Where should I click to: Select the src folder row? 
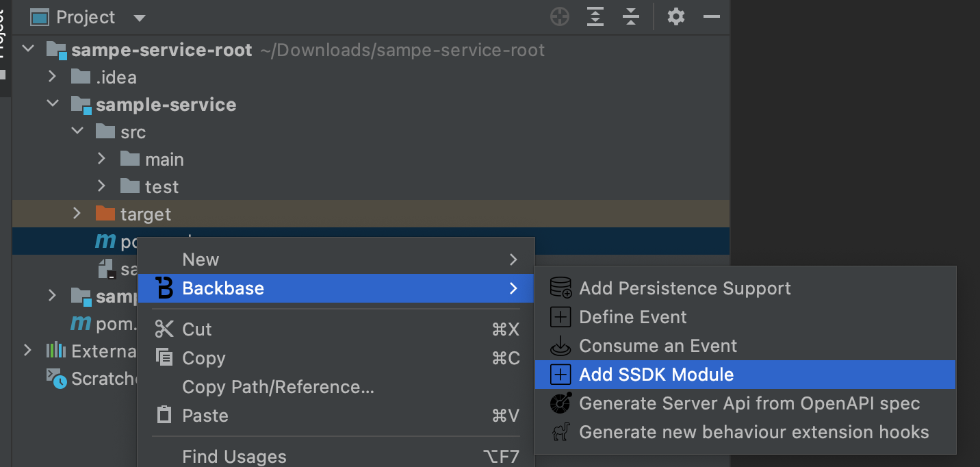tap(371, 132)
